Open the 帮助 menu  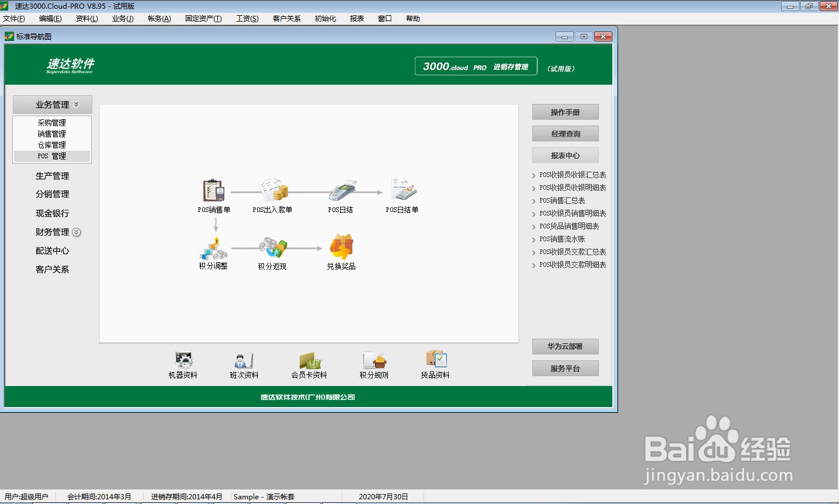[x=413, y=19]
